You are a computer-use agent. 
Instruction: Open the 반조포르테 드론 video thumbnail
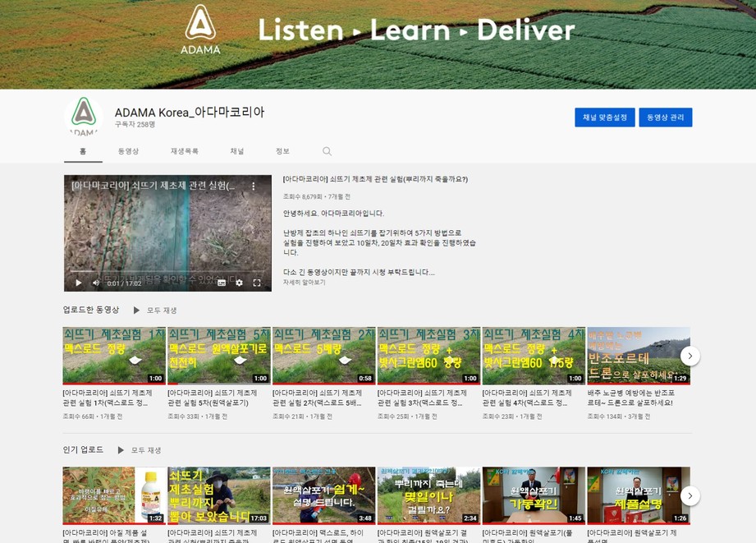pos(639,356)
